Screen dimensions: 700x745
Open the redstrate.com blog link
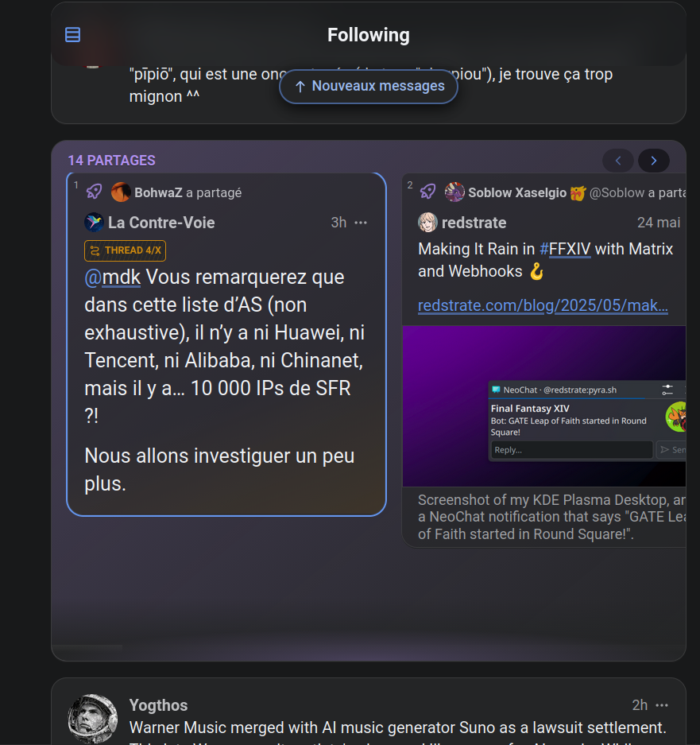[x=543, y=305]
